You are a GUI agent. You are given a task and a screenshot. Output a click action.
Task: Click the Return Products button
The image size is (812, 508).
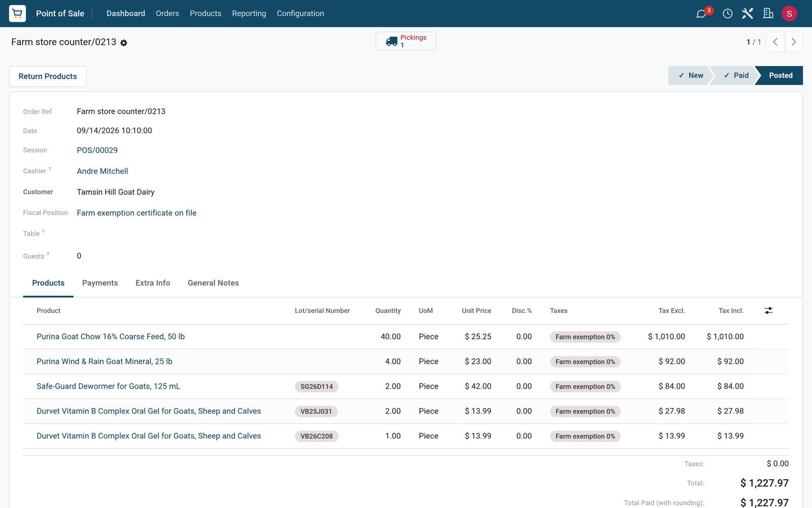[48, 76]
